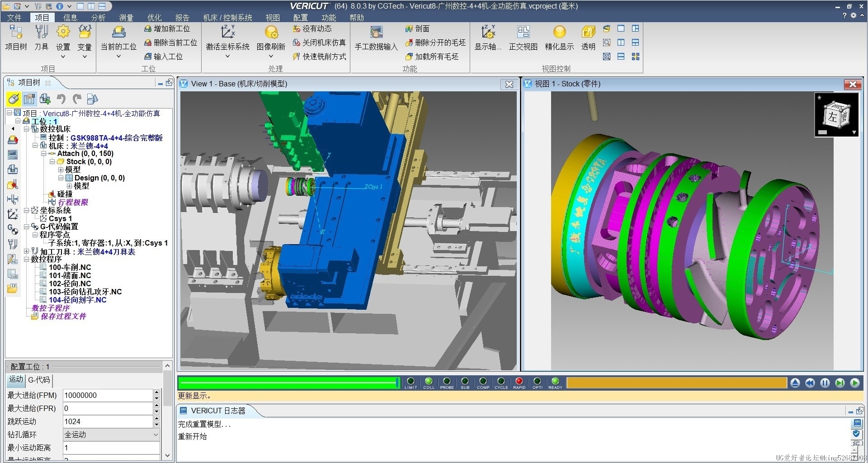Open the 机床/控制系统 tab
Image resolution: width=868 pixels, height=463 pixels.
[x=228, y=18]
